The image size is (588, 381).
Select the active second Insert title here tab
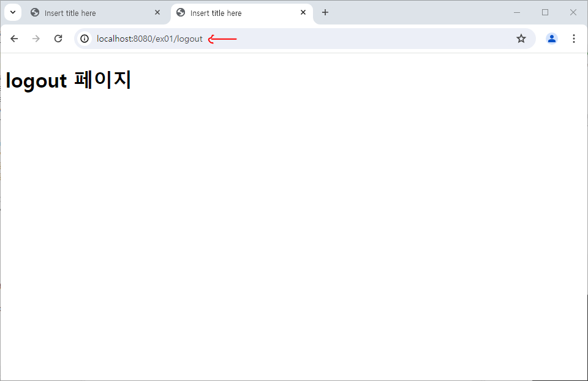(x=241, y=13)
